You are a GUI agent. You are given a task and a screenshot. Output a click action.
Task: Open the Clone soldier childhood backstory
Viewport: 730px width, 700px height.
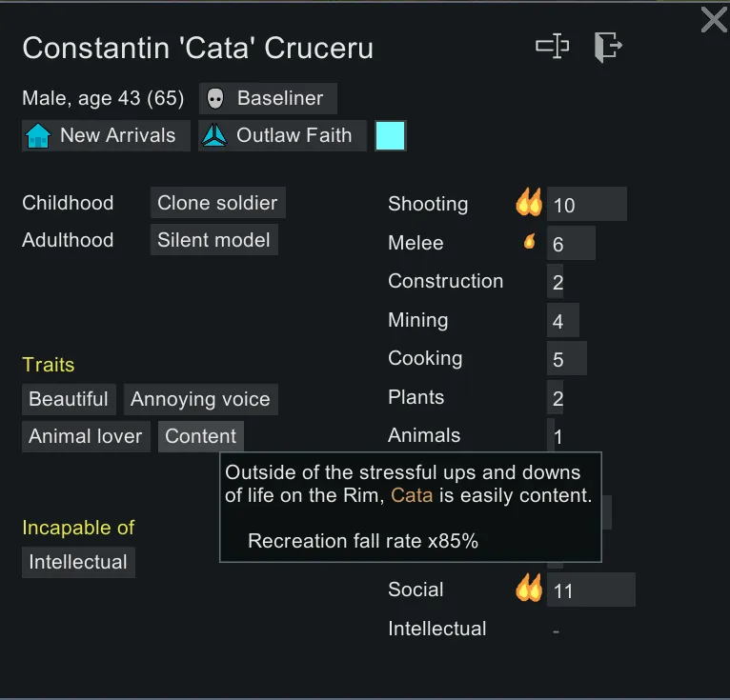(x=217, y=203)
